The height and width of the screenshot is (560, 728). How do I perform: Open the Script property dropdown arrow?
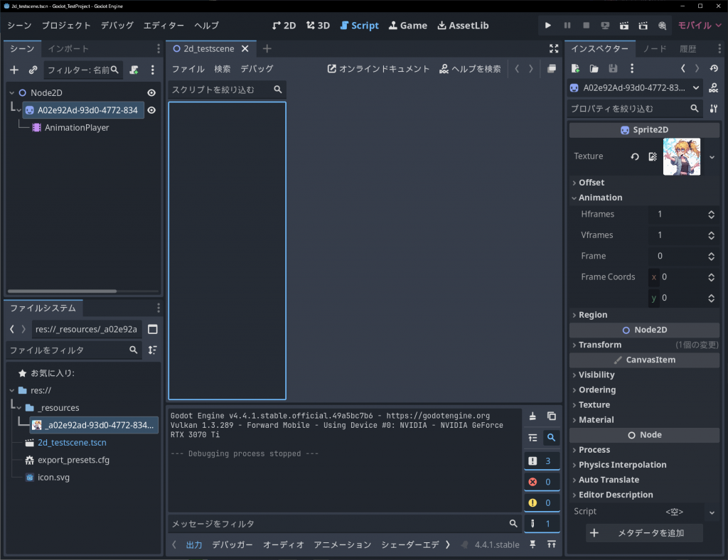[712, 512]
